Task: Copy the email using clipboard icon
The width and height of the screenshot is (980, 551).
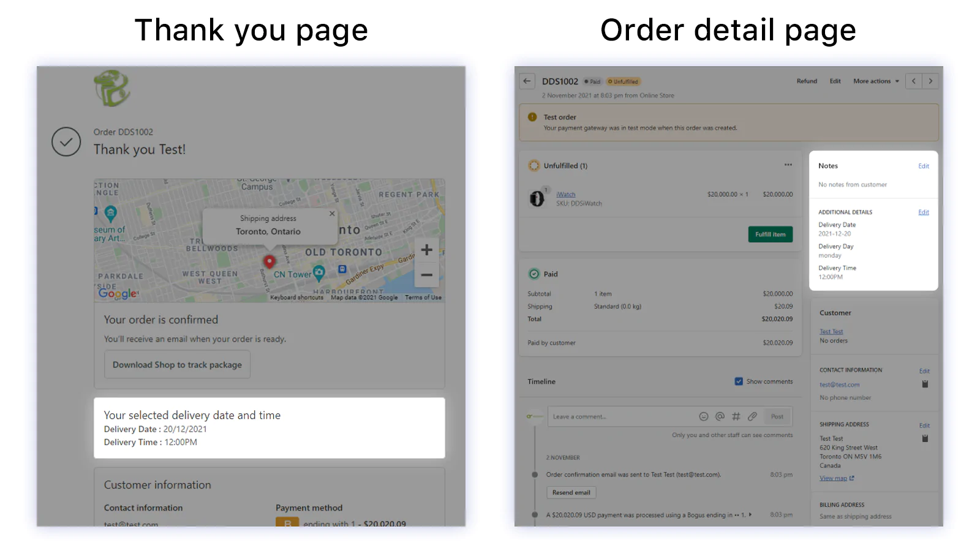Action: (925, 384)
